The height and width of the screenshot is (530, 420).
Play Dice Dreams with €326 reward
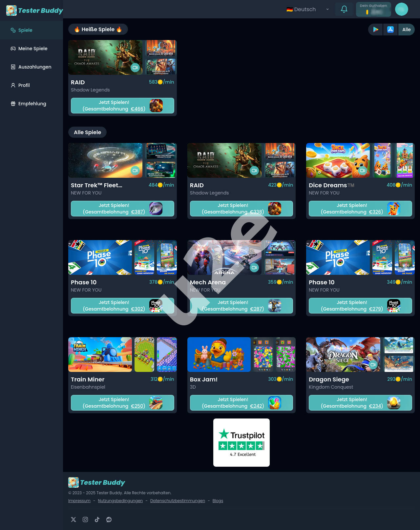click(360, 209)
